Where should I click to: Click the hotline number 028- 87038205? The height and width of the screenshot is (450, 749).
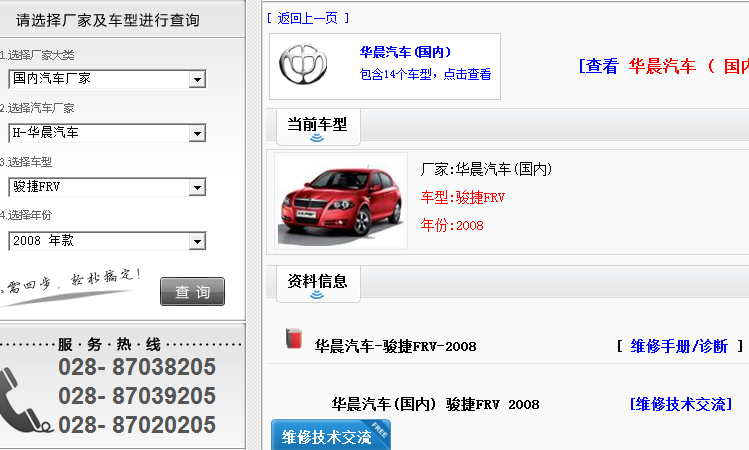(x=137, y=367)
